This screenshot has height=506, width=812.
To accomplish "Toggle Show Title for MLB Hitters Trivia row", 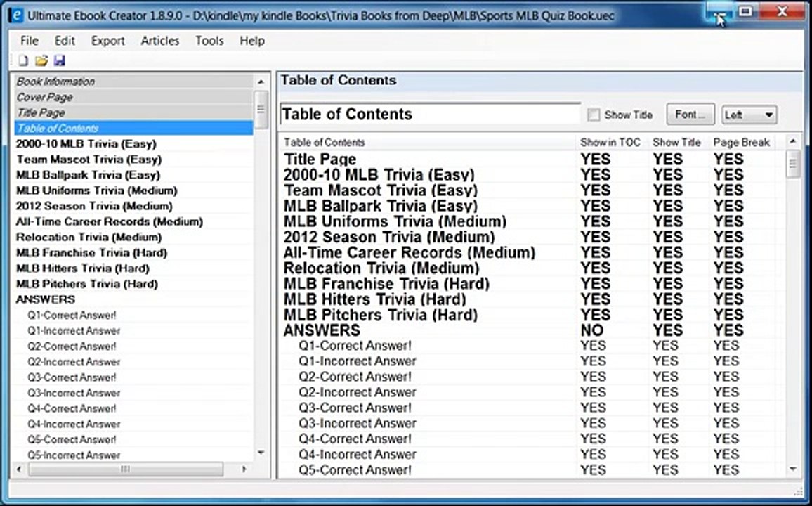I will 668,299.
